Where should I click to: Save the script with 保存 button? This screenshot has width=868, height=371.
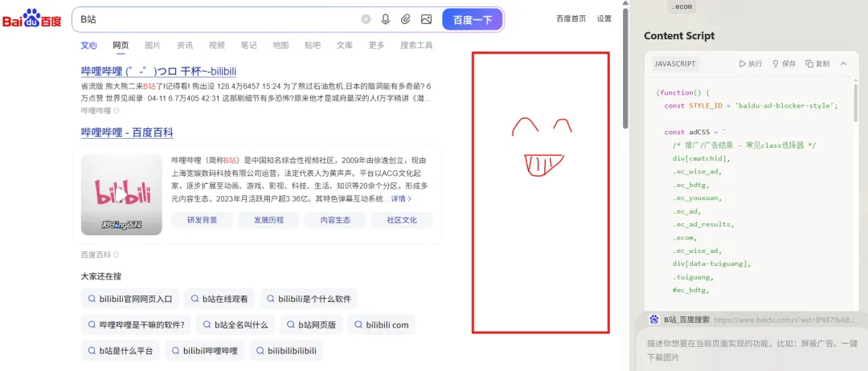[784, 63]
